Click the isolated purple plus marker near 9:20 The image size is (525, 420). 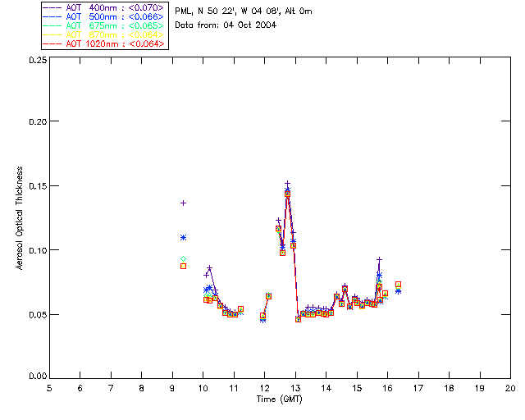183,203
